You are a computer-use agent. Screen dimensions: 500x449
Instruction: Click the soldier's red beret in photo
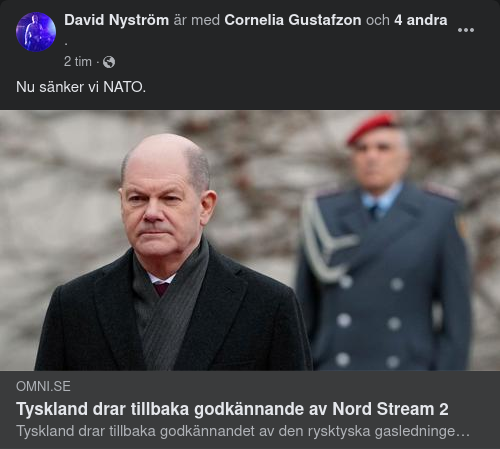click(371, 127)
